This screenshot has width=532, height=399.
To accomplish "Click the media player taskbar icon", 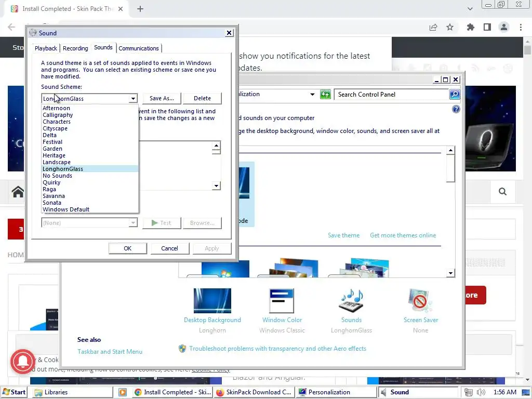I will pos(123,392).
